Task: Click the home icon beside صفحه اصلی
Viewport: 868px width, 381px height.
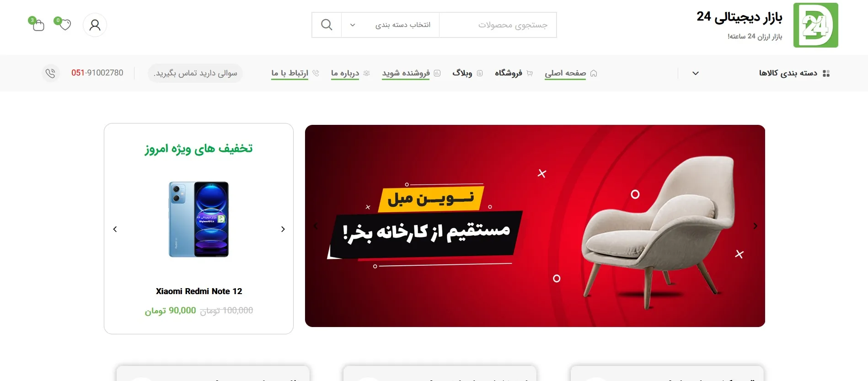Action: pos(594,73)
